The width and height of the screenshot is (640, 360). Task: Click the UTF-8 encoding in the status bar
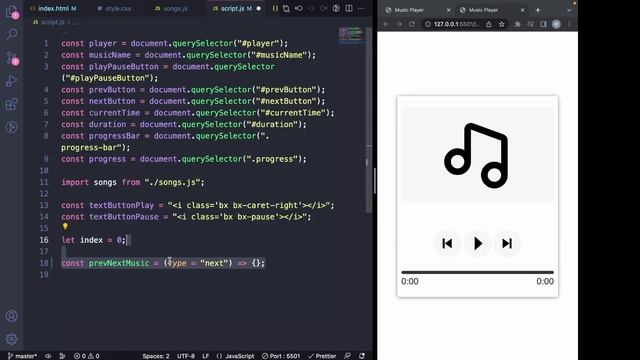coord(186,356)
